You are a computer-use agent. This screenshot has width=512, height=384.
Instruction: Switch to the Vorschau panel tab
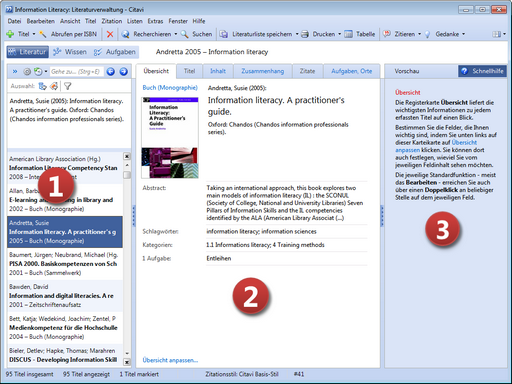coord(407,71)
